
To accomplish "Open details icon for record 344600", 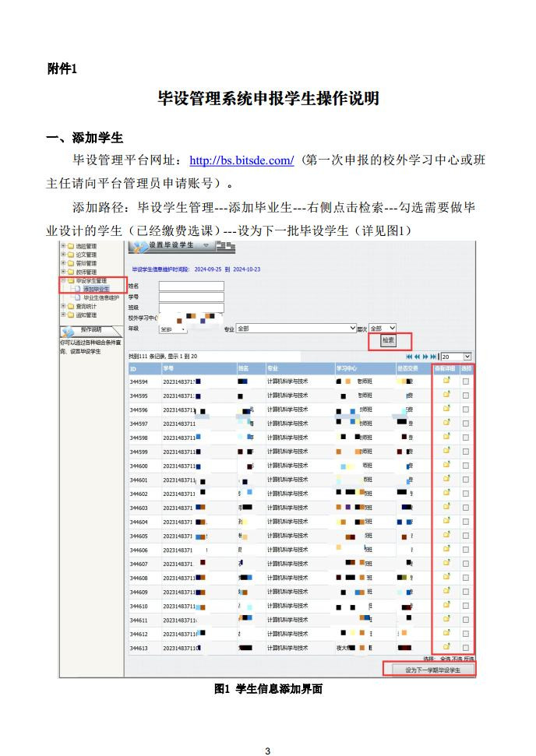I will [447, 466].
